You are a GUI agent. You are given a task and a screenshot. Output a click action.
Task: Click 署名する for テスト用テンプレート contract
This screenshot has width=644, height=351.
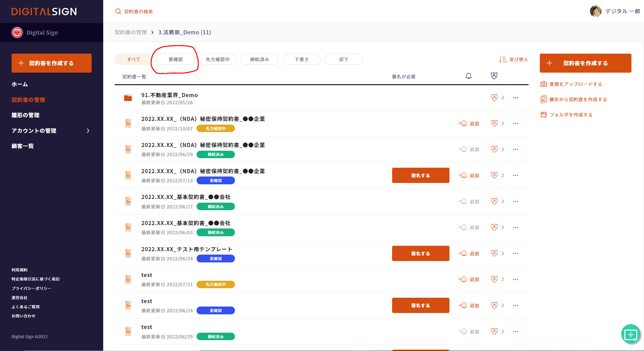click(x=420, y=254)
